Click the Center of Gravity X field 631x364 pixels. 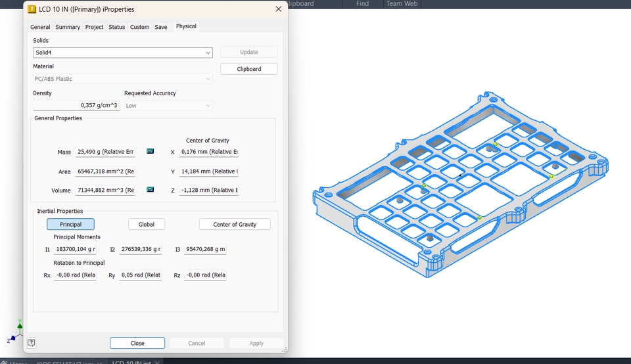coord(209,152)
